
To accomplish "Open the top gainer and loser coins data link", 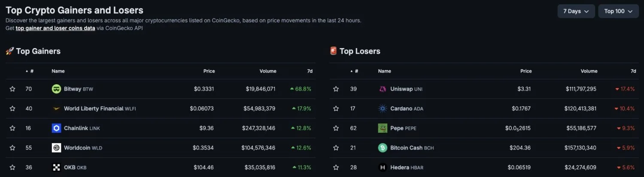I will pyautogui.click(x=55, y=28).
